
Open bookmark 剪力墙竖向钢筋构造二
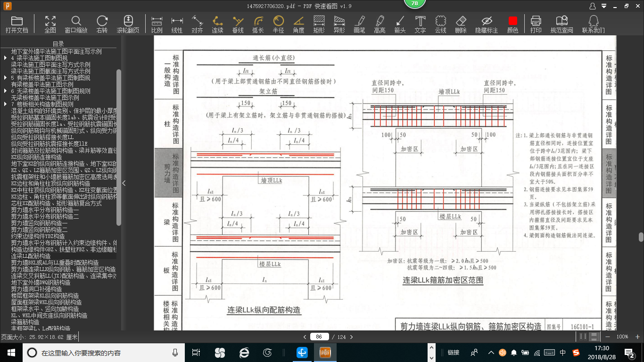coord(40,230)
